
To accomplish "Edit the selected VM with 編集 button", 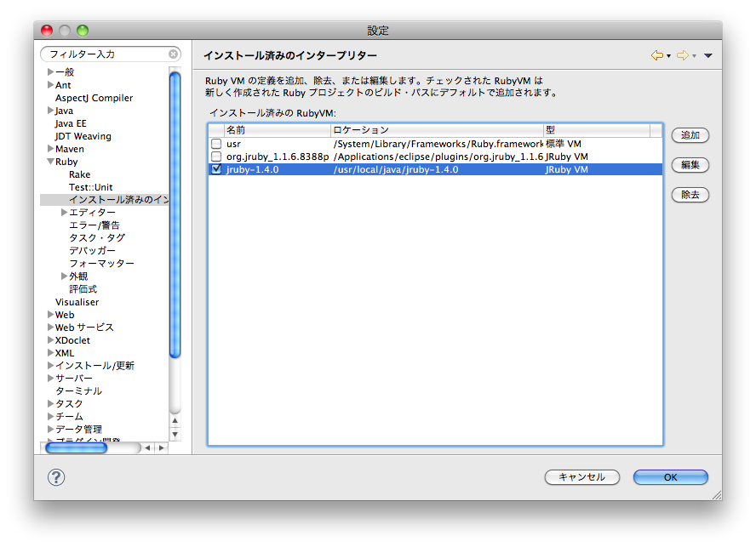I will 690,165.
